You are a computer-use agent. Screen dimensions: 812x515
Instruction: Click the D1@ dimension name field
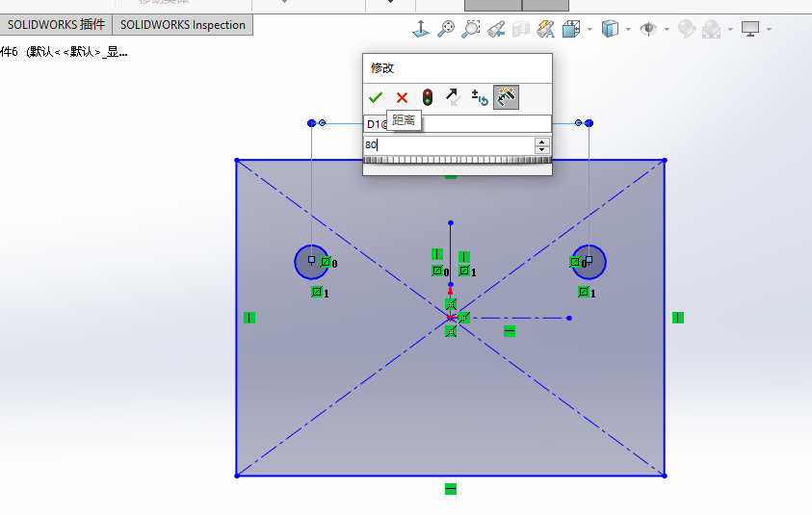click(458, 124)
